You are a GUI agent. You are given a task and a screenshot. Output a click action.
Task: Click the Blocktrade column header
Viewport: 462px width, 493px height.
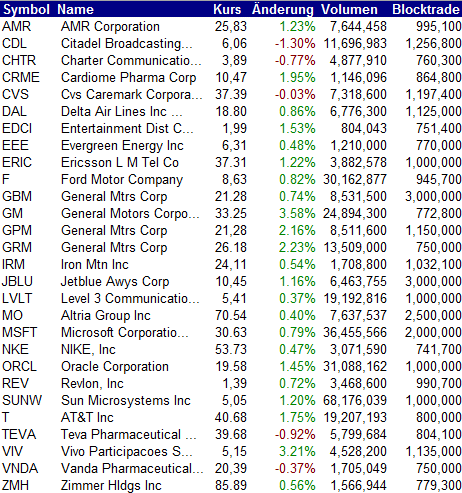(x=426, y=9)
